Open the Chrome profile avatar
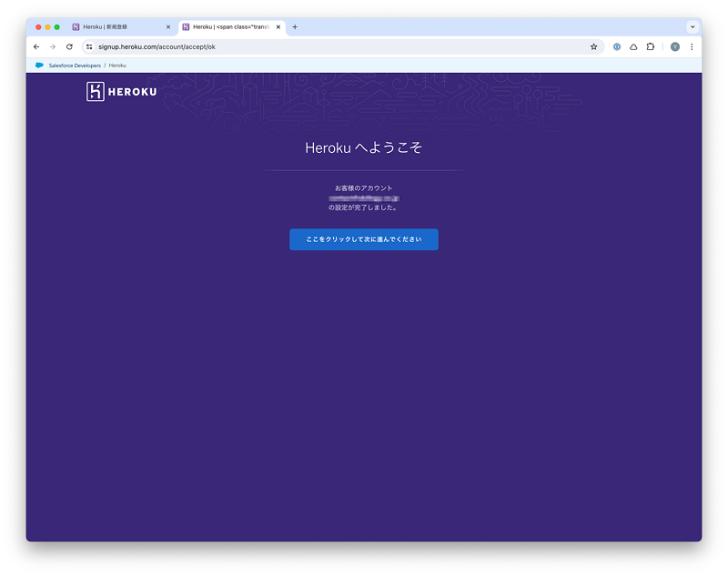The image size is (728, 576). (675, 46)
